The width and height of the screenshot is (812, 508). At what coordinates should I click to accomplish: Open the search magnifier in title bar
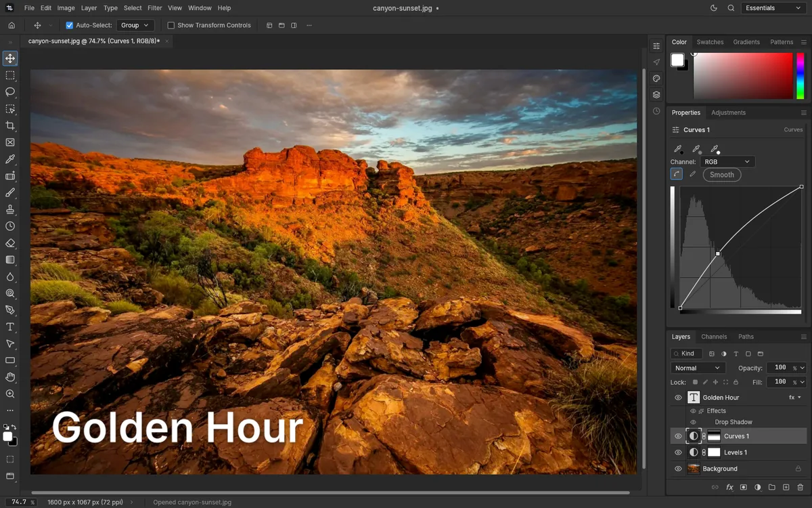(x=731, y=8)
